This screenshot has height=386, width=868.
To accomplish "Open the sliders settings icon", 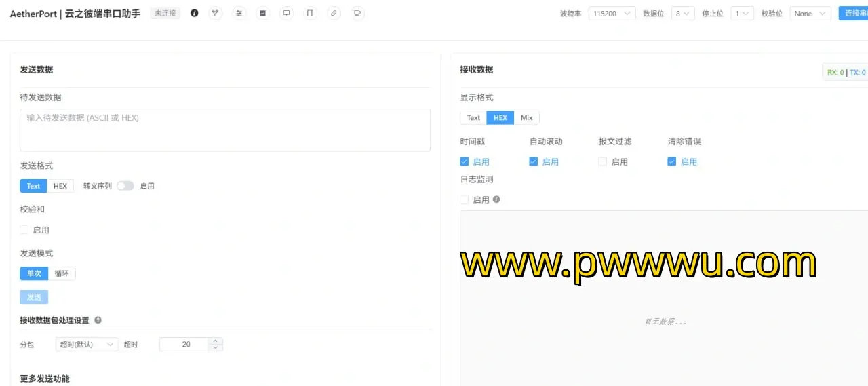I will pyautogui.click(x=239, y=13).
